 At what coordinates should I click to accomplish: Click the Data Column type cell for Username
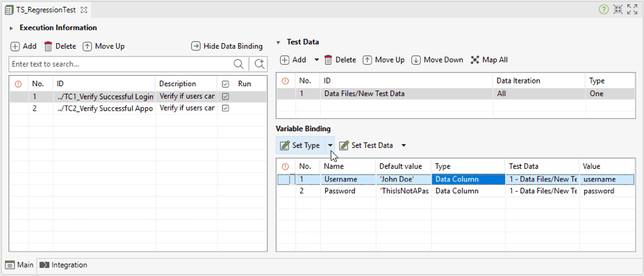pyautogui.click(x=468, y=179)
